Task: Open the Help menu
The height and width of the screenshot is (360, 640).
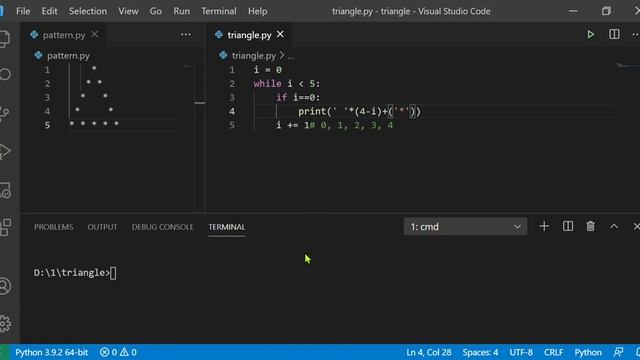Action: coord(257,11)
